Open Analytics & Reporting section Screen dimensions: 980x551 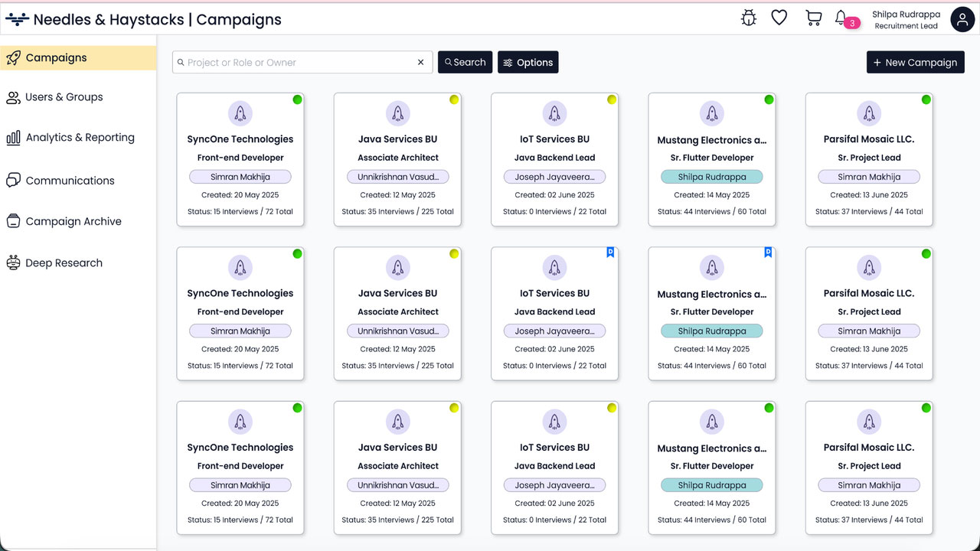(x=80, y=138)
